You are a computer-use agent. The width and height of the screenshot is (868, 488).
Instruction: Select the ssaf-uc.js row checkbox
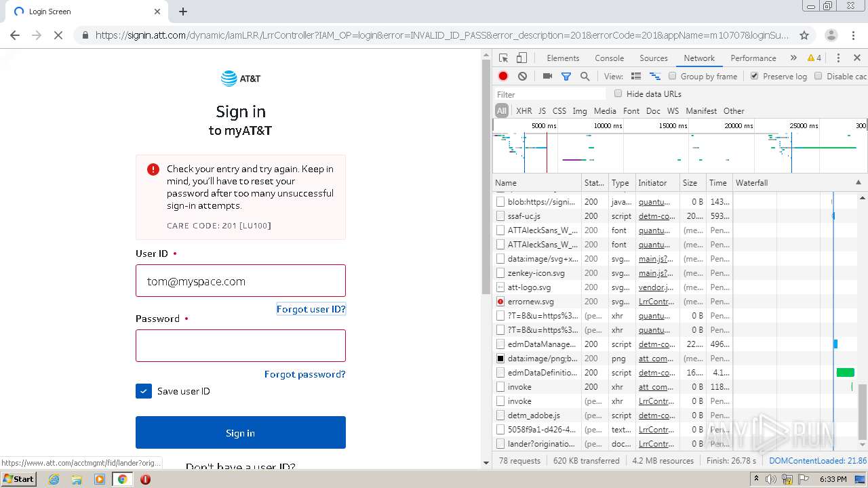(x=500, y=216)
